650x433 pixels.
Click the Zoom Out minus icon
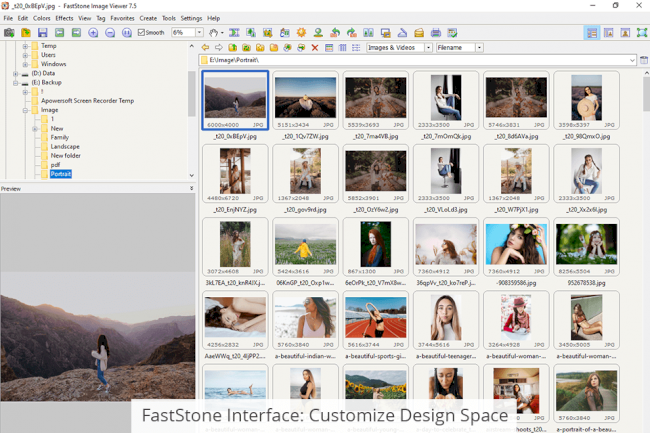click(110, 32)
